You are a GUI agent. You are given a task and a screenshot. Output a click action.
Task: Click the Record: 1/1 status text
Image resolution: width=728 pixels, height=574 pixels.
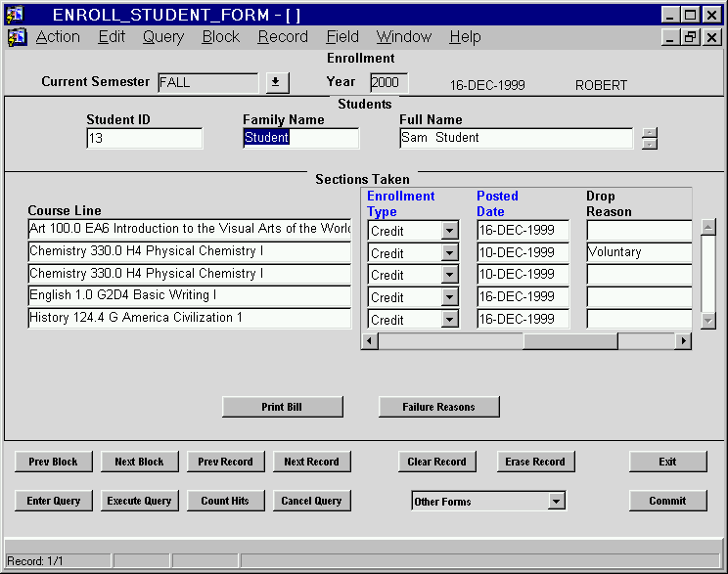[x=35, y=561]
